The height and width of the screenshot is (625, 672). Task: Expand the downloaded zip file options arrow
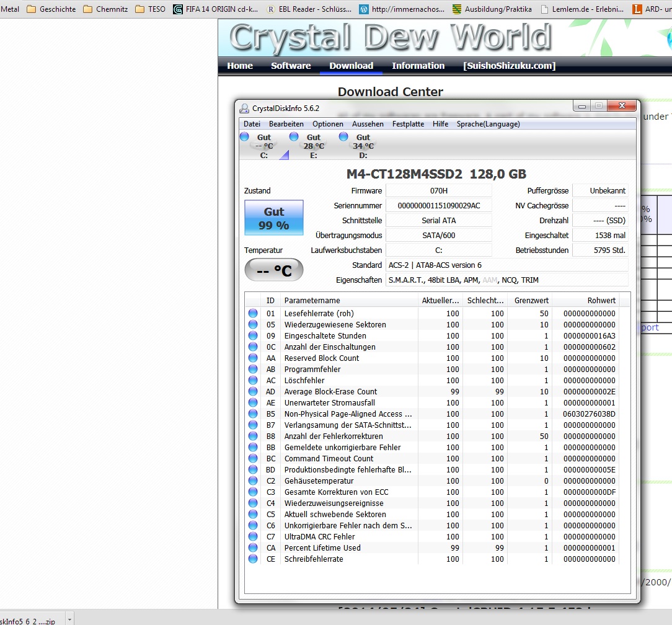[69, 619]
